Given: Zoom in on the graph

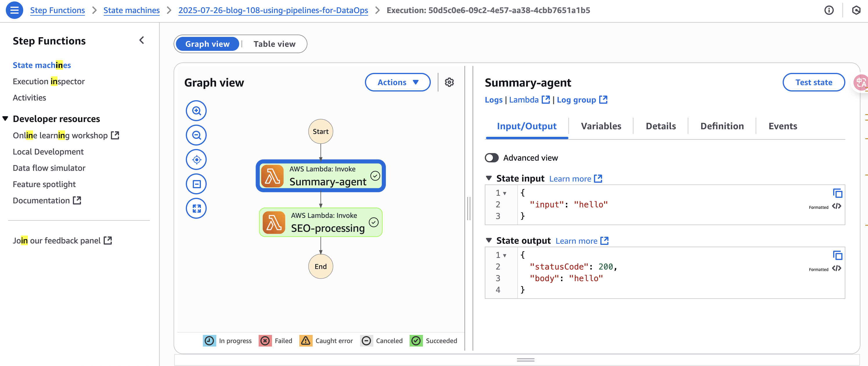Looking at the screenshot, I should click(x=196, y=111).
